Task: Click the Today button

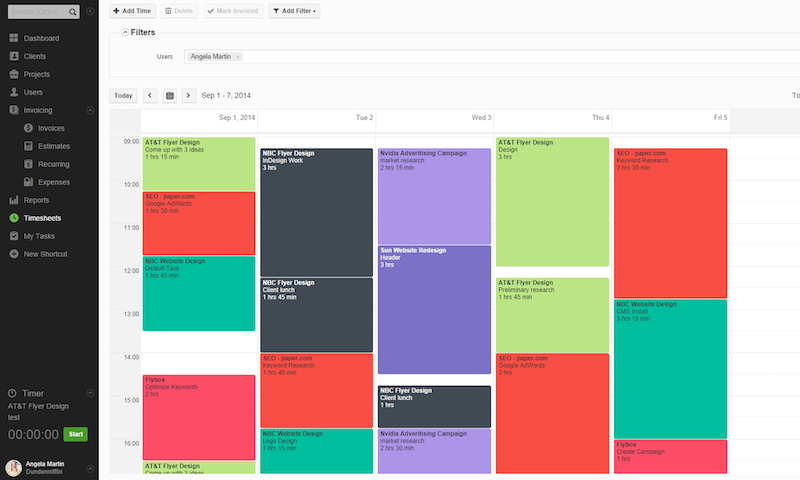Action: click(x=123, y=95)
